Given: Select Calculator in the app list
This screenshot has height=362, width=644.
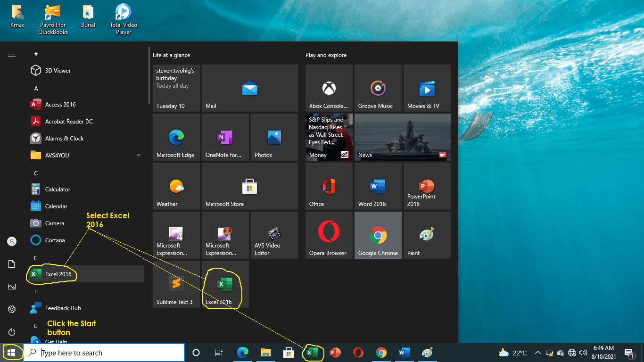Looking at the screenshot, I should (58, 189).
